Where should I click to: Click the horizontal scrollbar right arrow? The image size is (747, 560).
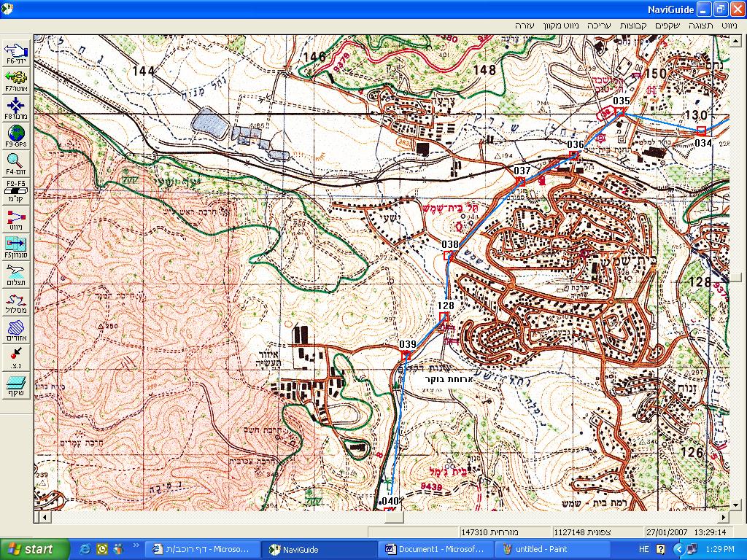(x=722, y=517)
